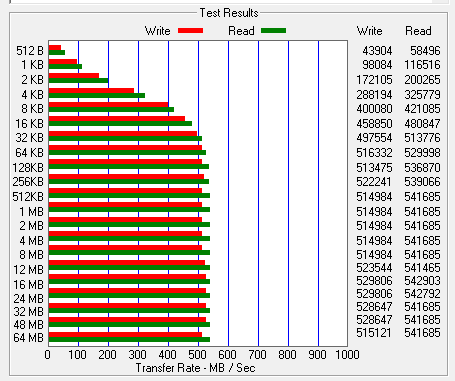Select the '512 B' transfer size label
455x381 pixels.
[x=30, y=51]
